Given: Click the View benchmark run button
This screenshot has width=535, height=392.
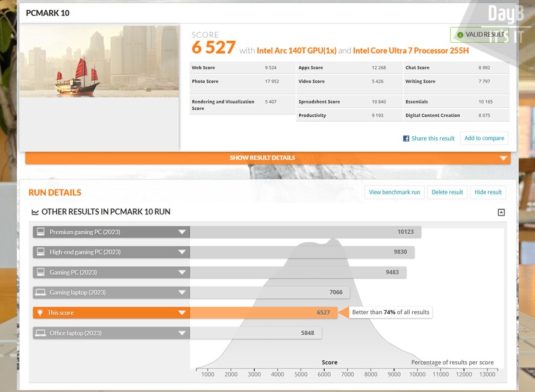Looking at the screenshot, I should click(x=394, y=192).
